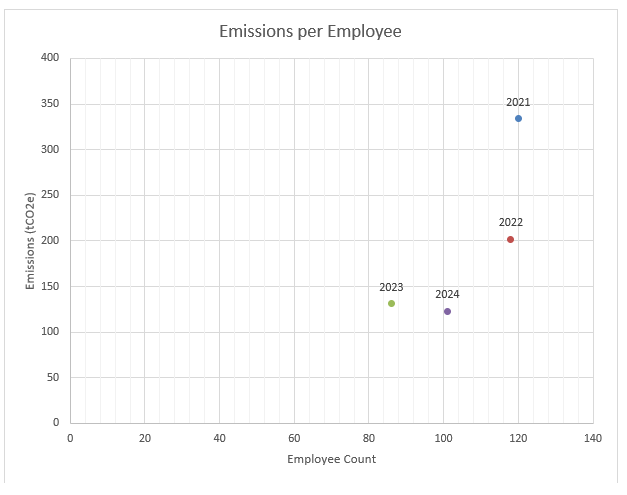Click the 2022 data label text
This screenshot has width=627, height=495.
[511, 222]
